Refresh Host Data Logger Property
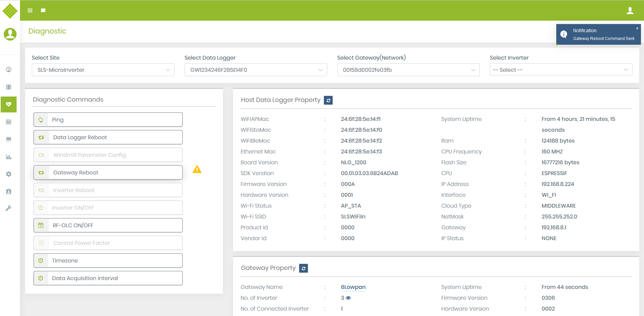This screenshot has height=316, width=644. click(x=328, y=100)
